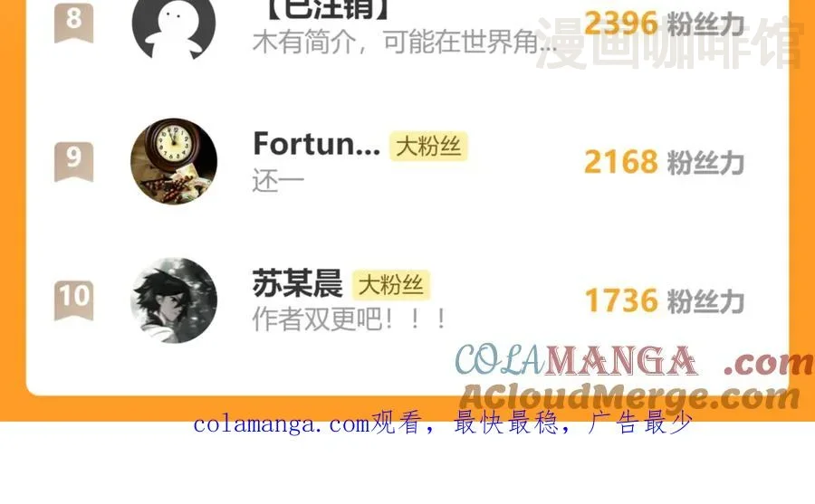Open the COLAMANGA .com watermark logo

pos(634,361)
